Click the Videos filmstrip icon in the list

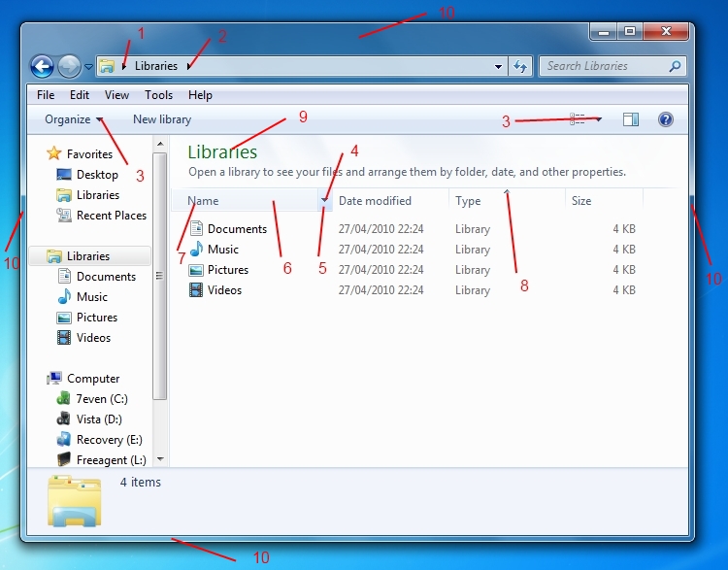(196, 290)
